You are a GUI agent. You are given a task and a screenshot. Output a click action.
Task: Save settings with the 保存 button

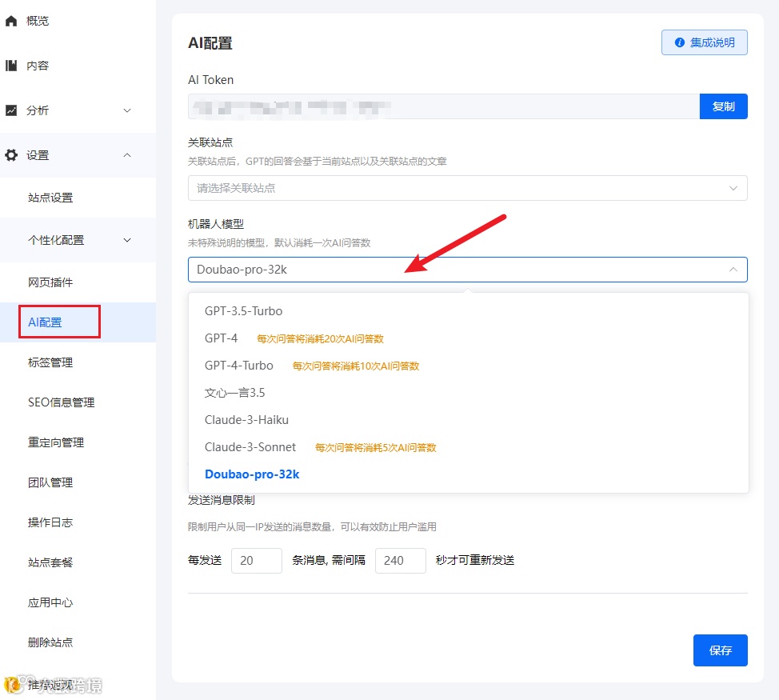[719, 650]
